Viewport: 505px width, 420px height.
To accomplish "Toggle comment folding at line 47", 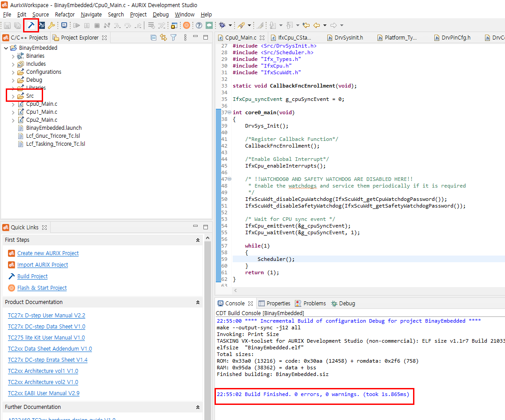I will pos(229,179).
